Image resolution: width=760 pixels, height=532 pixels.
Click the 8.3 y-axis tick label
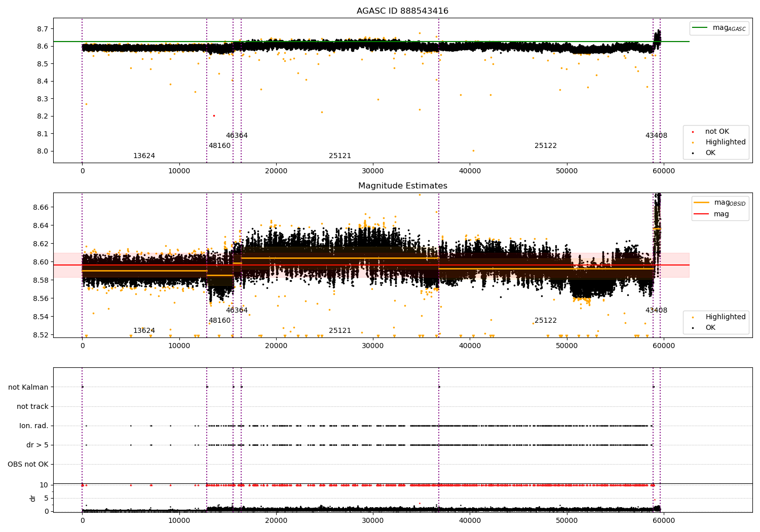coord(43,99)
